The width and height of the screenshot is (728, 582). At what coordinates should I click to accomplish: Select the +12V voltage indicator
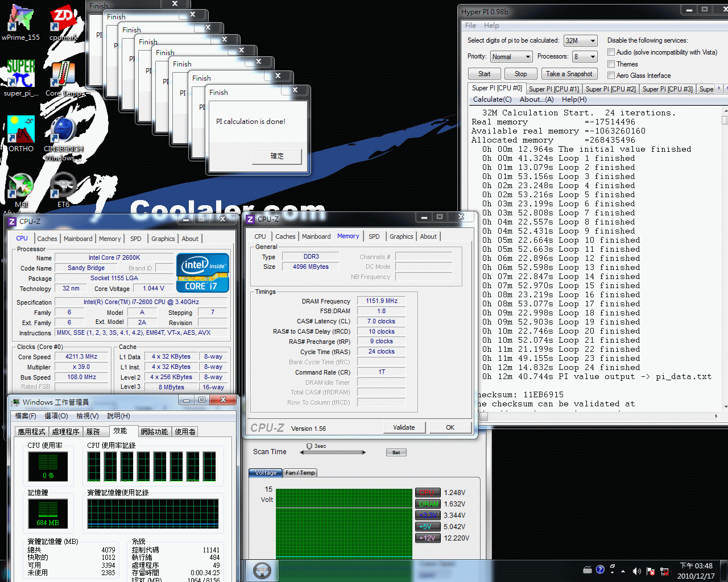pos(428,538)
